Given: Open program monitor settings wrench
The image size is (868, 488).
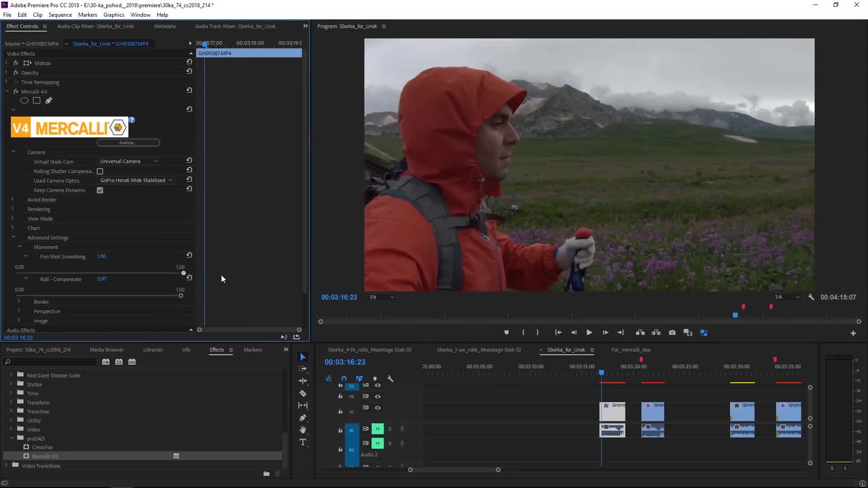Looking at the screenshot, I should tap(811, 297).
